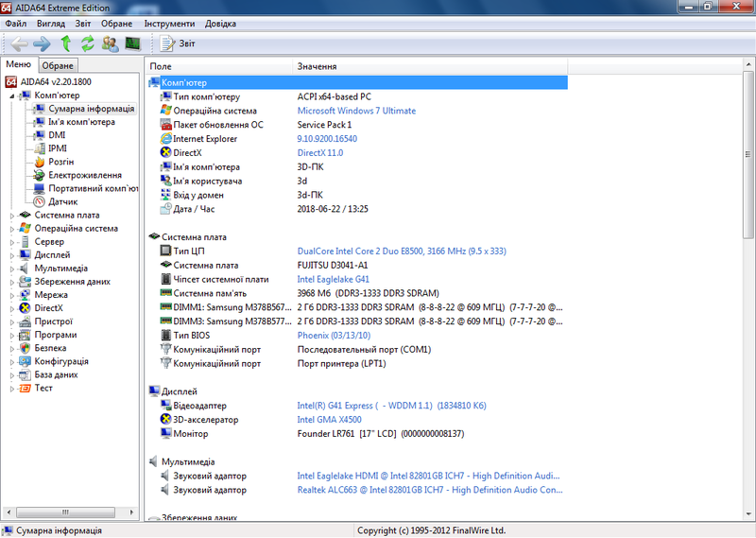Screen dimensions: 756x538
Task: Open the Intel GMA X4500 link
Action: pyautogui.click(x=329, y=420)
